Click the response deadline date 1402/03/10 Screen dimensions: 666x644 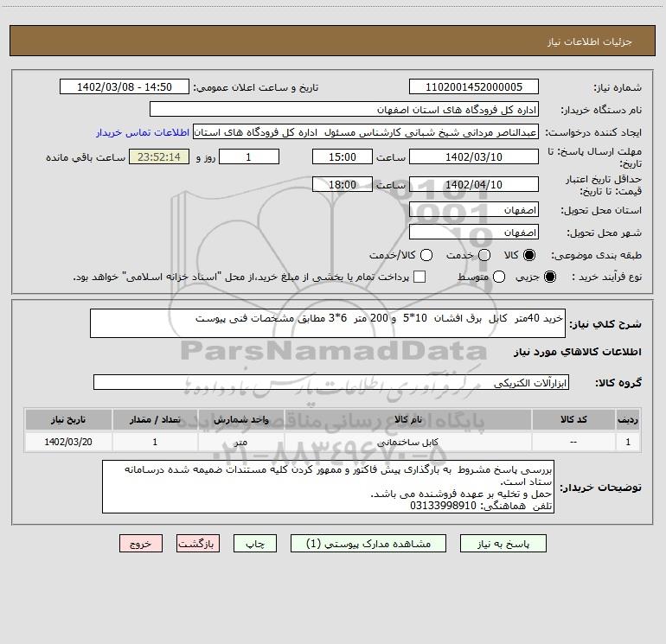[x=474, y=157]
